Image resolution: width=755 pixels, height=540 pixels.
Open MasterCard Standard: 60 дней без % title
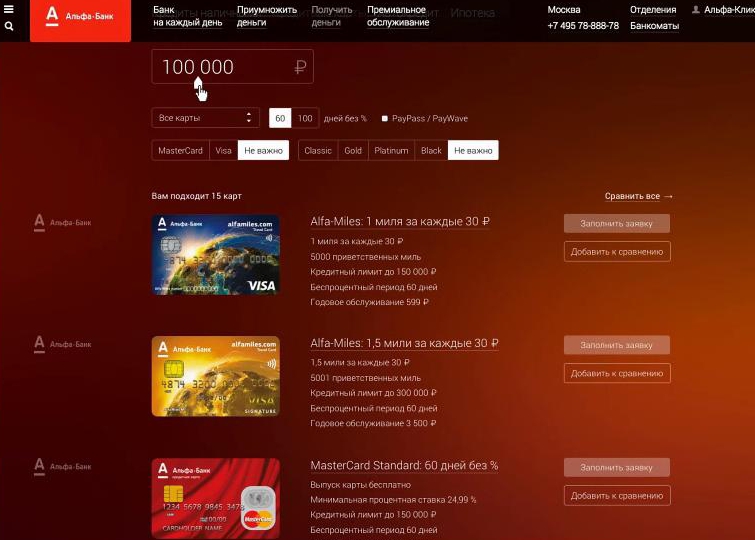tap(404, 466)
